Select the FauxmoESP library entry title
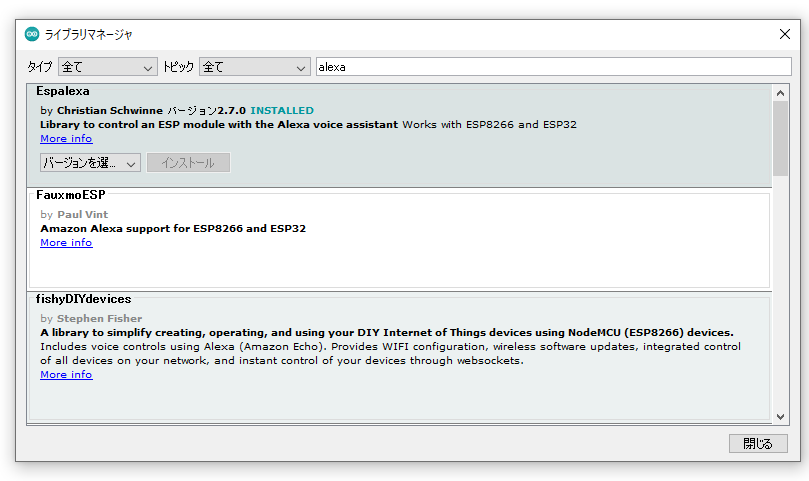Viewport: 809px width, 481px height. 71,195
